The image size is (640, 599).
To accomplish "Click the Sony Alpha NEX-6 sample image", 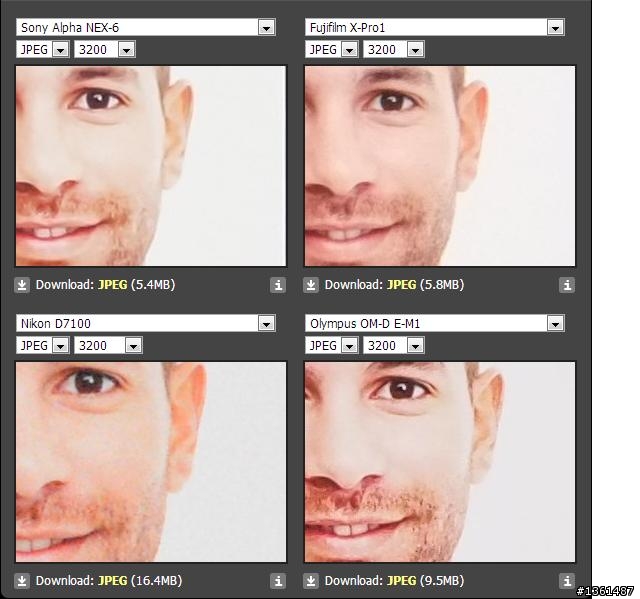I will tap(151, 166).
